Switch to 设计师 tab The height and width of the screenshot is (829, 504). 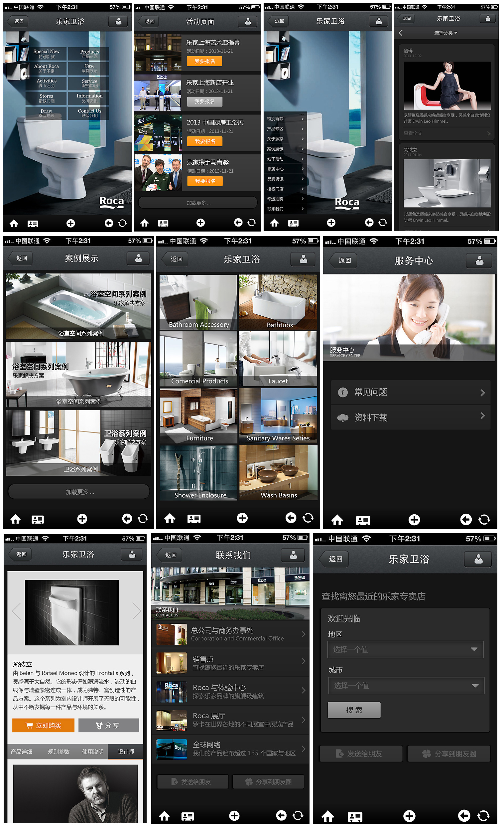tap(126, 751)
